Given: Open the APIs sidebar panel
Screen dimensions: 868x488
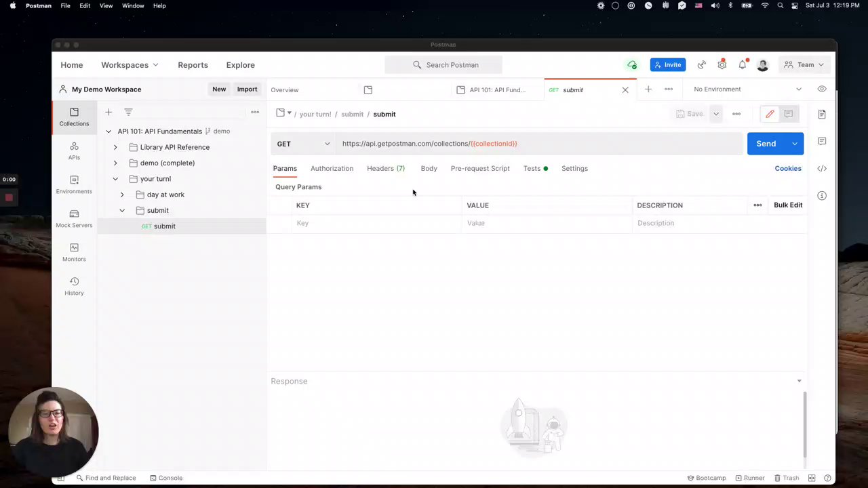Looking at the screenshot, I should point(74,150).
